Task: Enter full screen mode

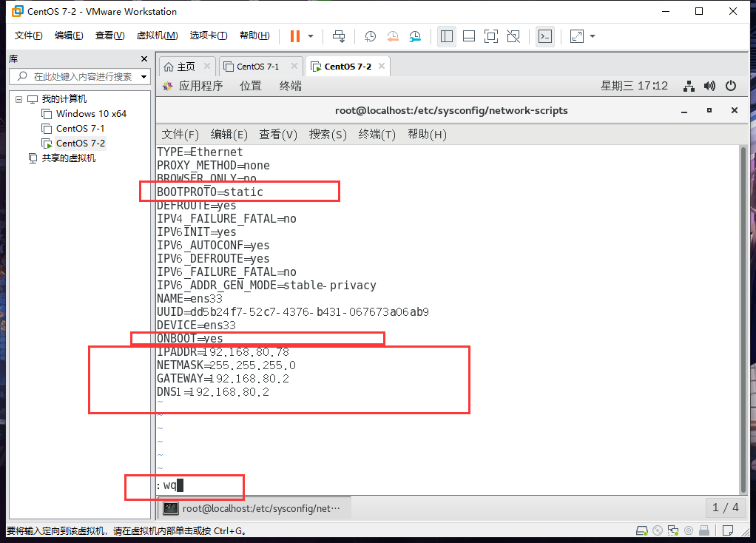Action: click(491, 36)
